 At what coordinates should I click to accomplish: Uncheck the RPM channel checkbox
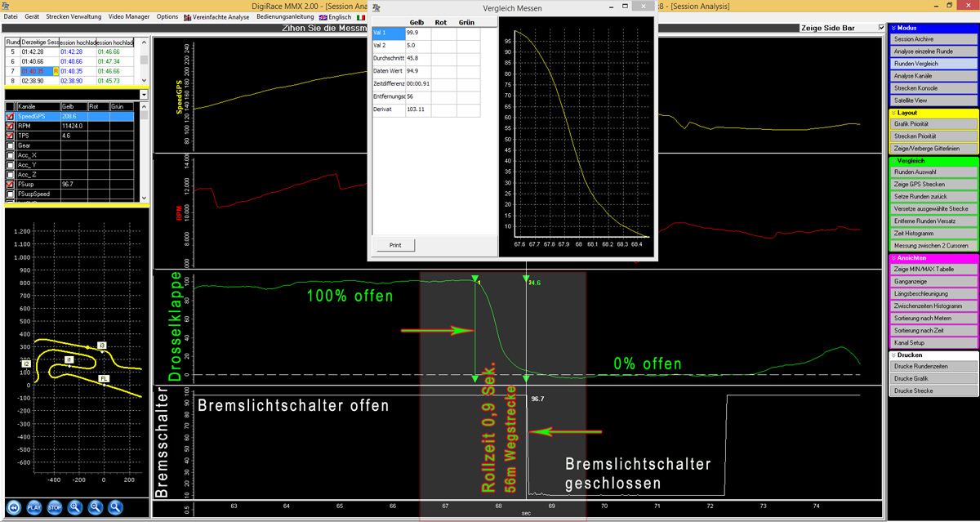(x=10, y=127)
